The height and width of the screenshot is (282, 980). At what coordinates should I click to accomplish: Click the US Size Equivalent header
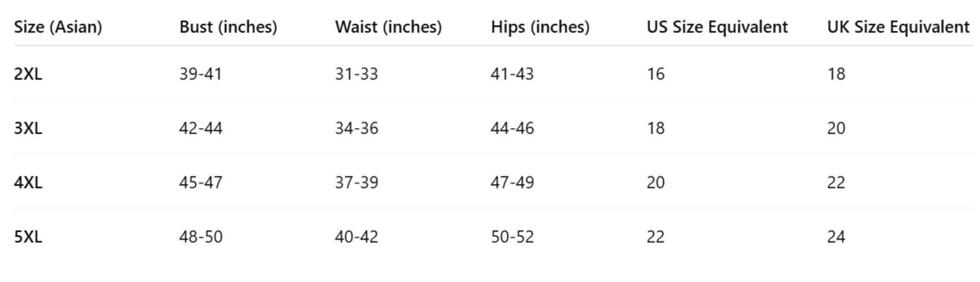717,27
